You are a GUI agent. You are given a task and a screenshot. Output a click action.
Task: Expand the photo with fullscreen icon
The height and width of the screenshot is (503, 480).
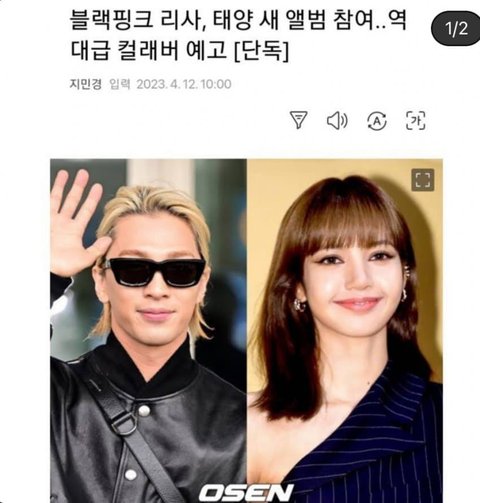point(423,180)
